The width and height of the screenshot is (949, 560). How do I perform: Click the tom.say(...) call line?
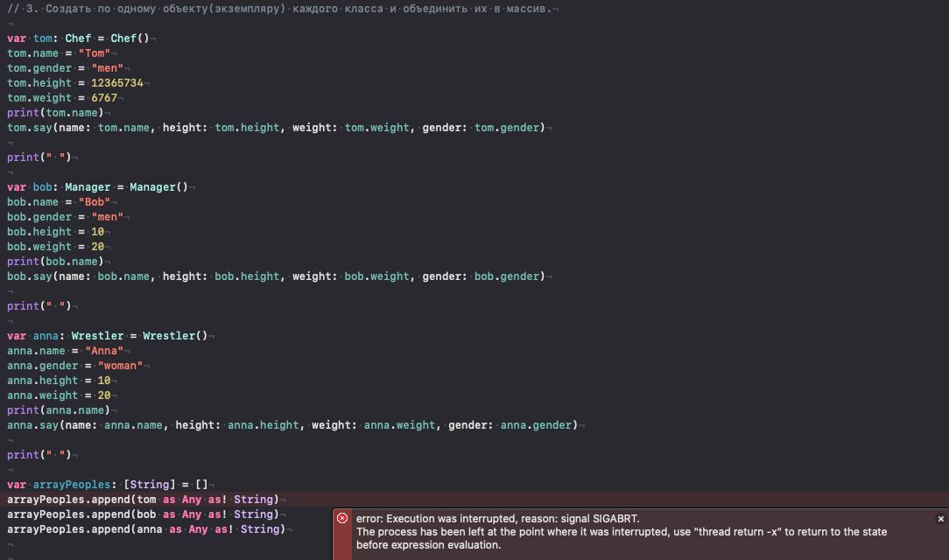coord(276,128)
